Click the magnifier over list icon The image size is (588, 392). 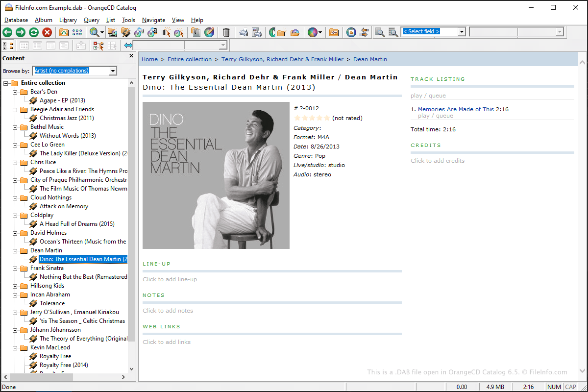pos(393,32)
